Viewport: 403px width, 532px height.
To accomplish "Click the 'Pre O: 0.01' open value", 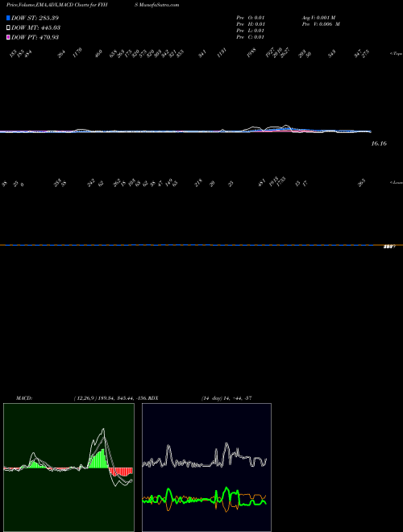I will [x=251, y=18].
